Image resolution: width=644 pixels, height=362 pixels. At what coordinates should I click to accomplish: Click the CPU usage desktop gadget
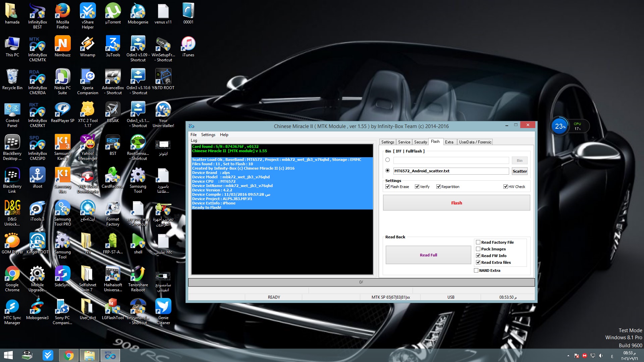tap(570, 126)
